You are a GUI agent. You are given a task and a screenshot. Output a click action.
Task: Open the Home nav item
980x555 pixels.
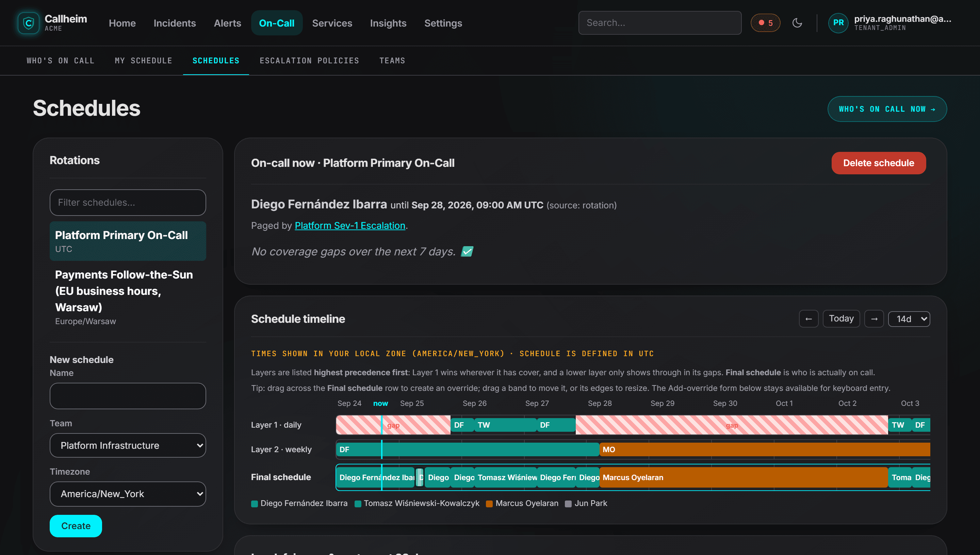pyautogui.click(x=122, y=23)
